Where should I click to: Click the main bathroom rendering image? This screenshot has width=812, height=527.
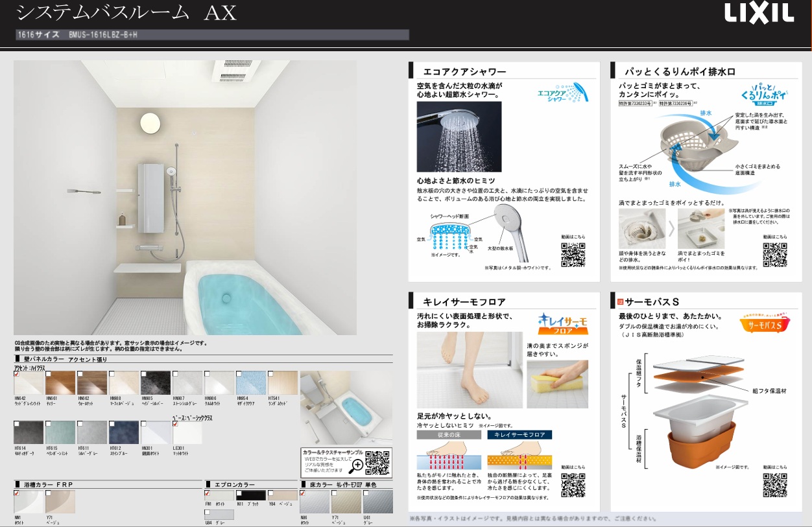(x=185, y=198)
